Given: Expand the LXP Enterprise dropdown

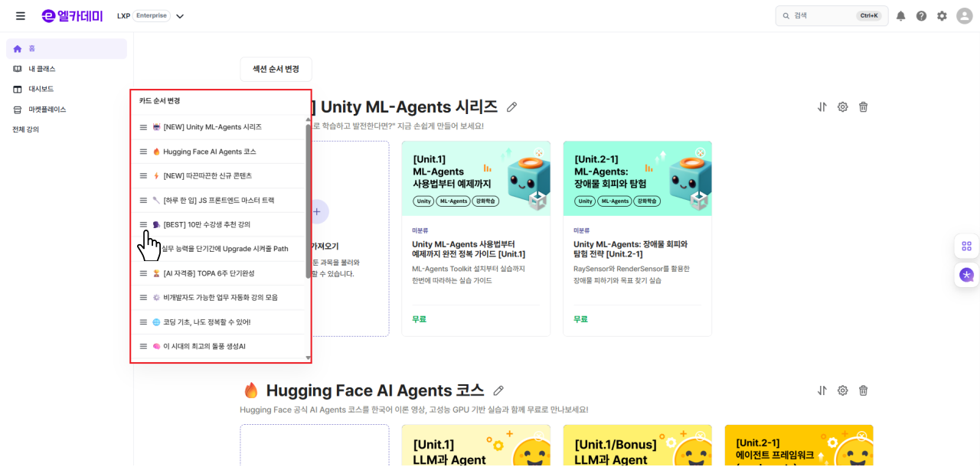Looking at the screenshot, I should [180, 16].
